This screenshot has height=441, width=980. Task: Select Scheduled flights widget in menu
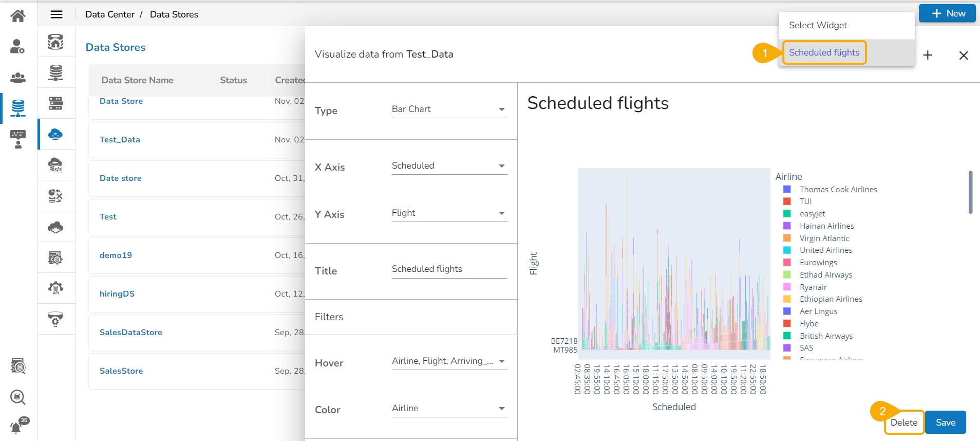click(x=824, y=52)
